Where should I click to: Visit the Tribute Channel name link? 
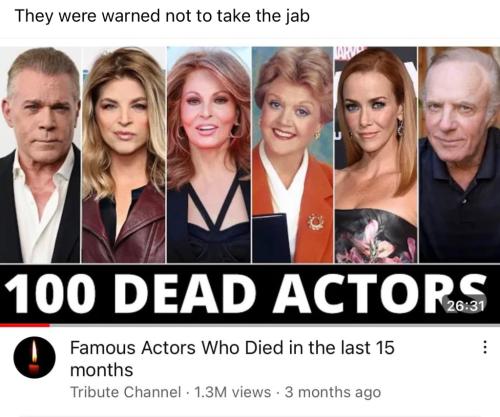[126, 392]
